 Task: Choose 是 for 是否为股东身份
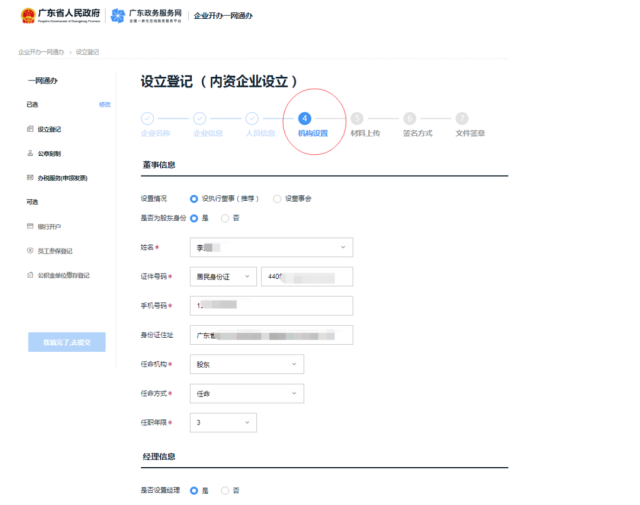tap(194, 218)
